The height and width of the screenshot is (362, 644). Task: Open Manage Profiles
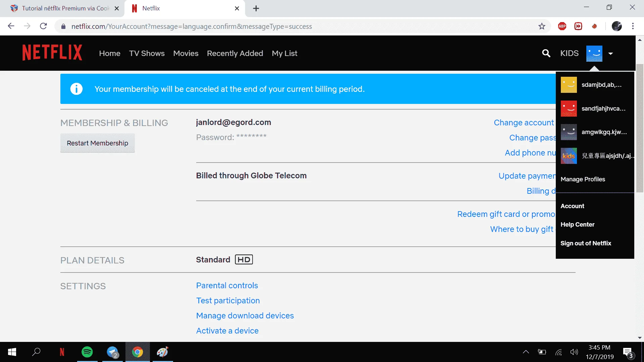[x=583, y=179]
